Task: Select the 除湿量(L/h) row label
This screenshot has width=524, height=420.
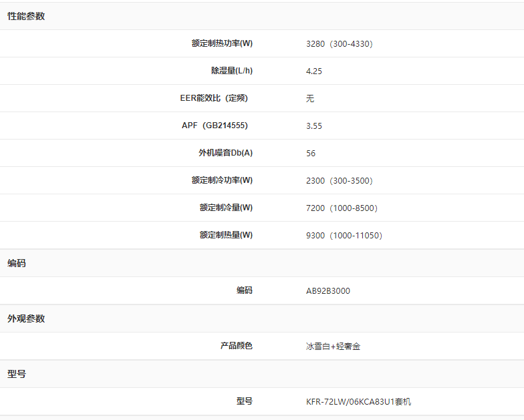Action: pyautogui.click(x=232, y=71)
